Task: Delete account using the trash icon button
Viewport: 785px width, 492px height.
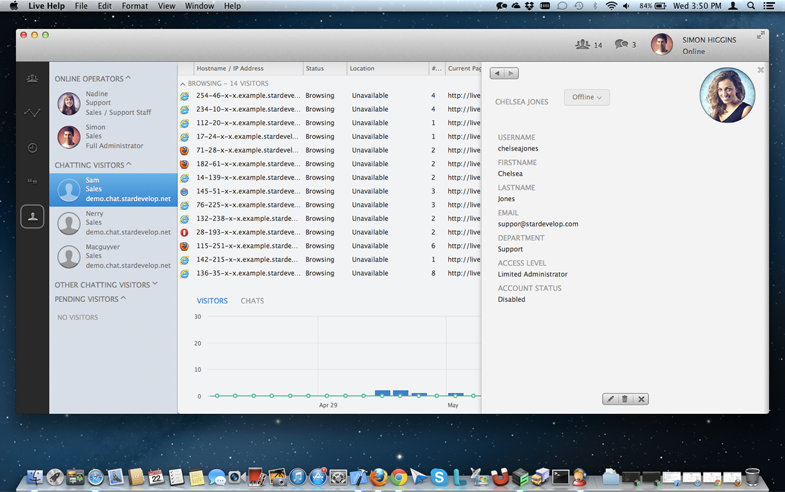Action: [625, 399]
